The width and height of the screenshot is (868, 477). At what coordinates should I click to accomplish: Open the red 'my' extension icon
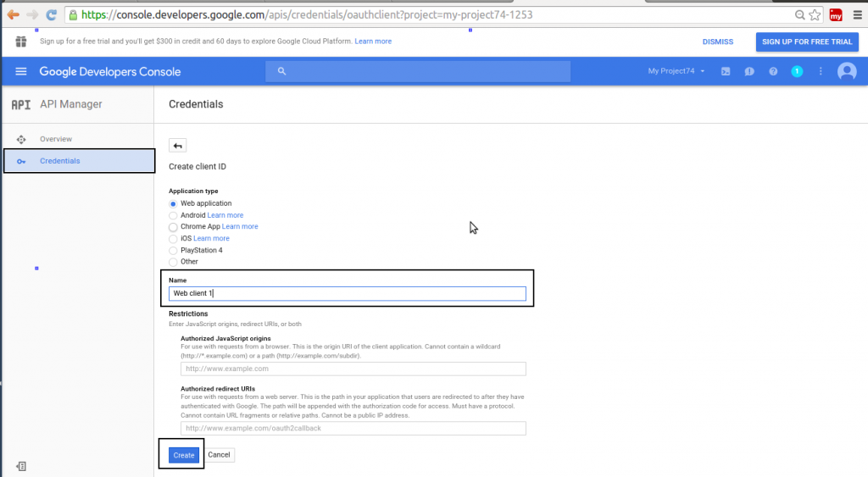coord(836,15)
